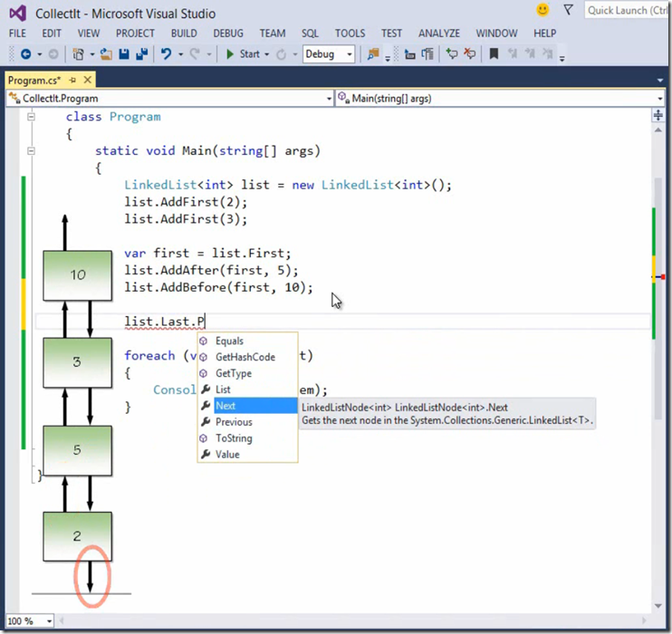
Task: Click the clear bookmarks icon
Action: [548, 54]
